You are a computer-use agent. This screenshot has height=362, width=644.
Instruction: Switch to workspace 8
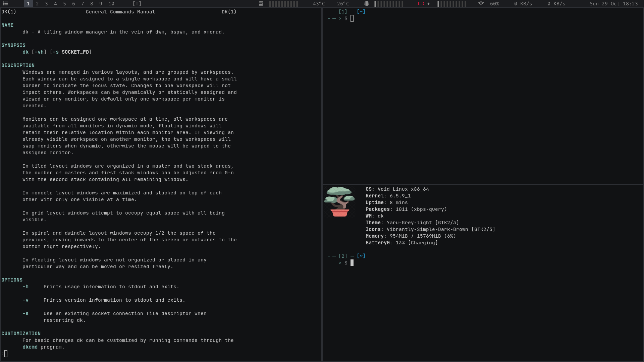(x=92, y=4)
